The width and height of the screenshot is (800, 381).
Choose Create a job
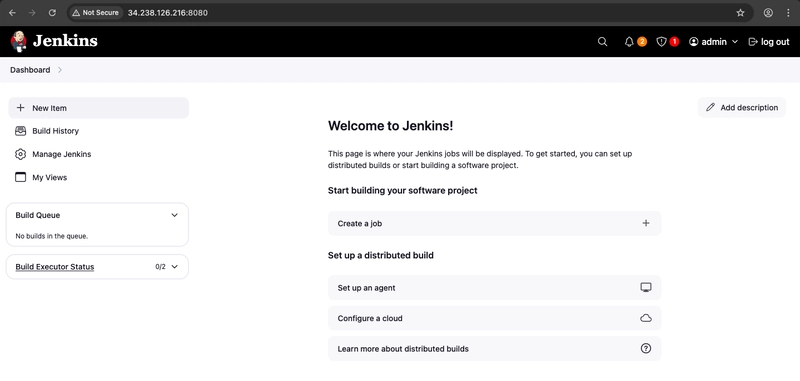point(494,223)
